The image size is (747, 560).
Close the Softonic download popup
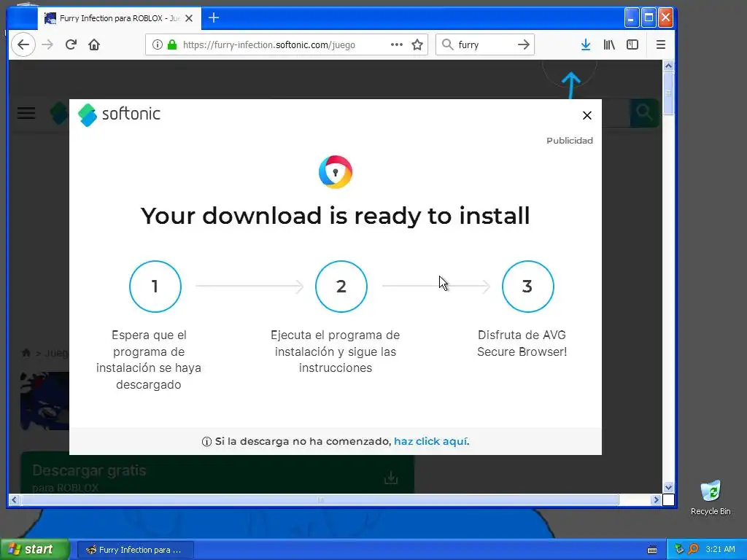tap(587, 115)
